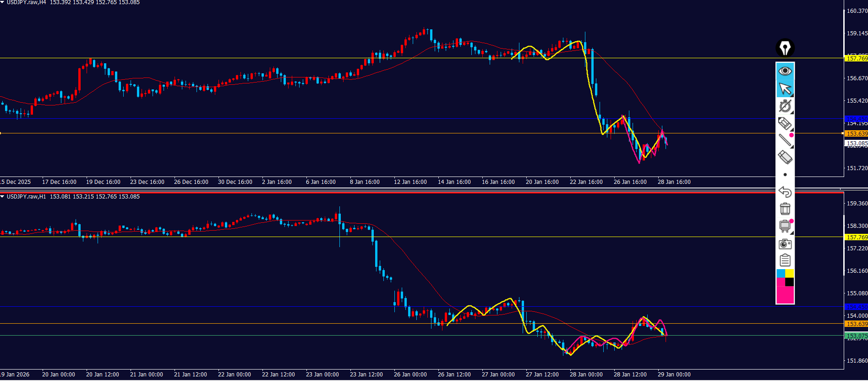
Task: Take a screenshot with camera icon
Action: tap(785, 243)
